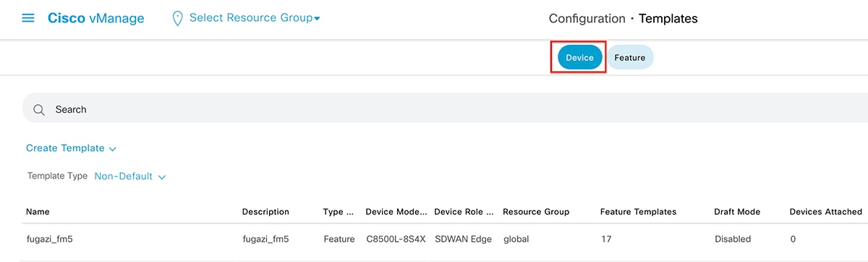Click the Device Model column header
The height and width of the screenshot is (262, 868).
click(396, 212)
